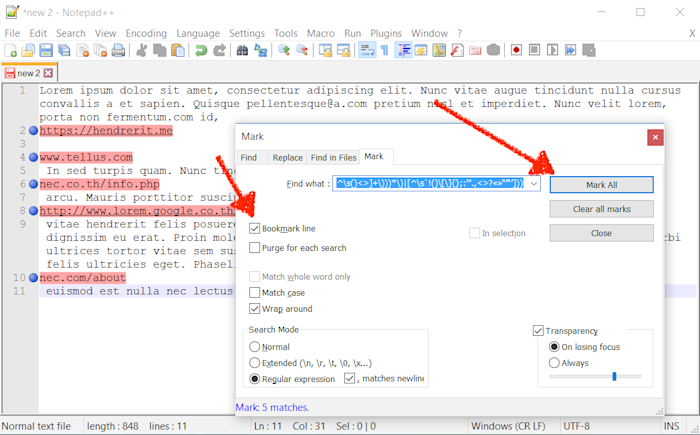Open the Plugins menu
Screen dimensions: 700x435
(386, 33)
